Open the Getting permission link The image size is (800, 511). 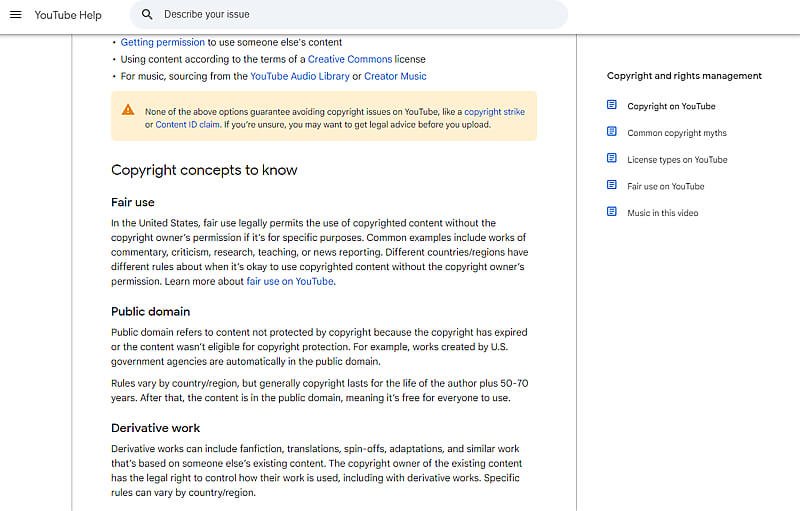pos(162,42)
